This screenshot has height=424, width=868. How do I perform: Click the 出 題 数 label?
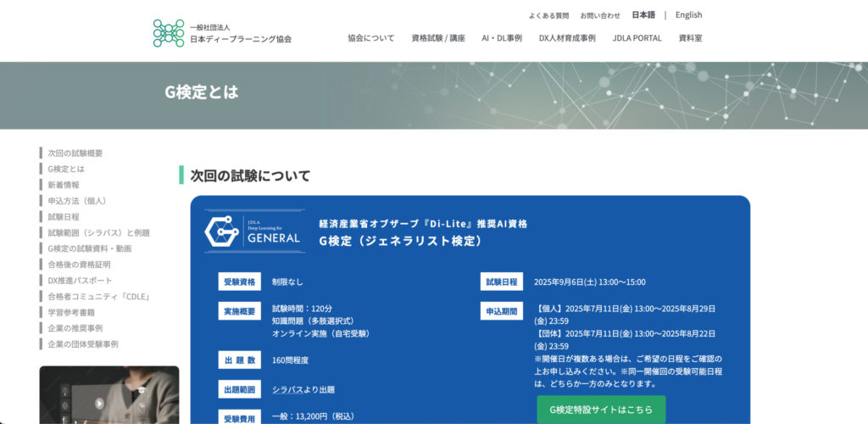(x=240, y=360)
